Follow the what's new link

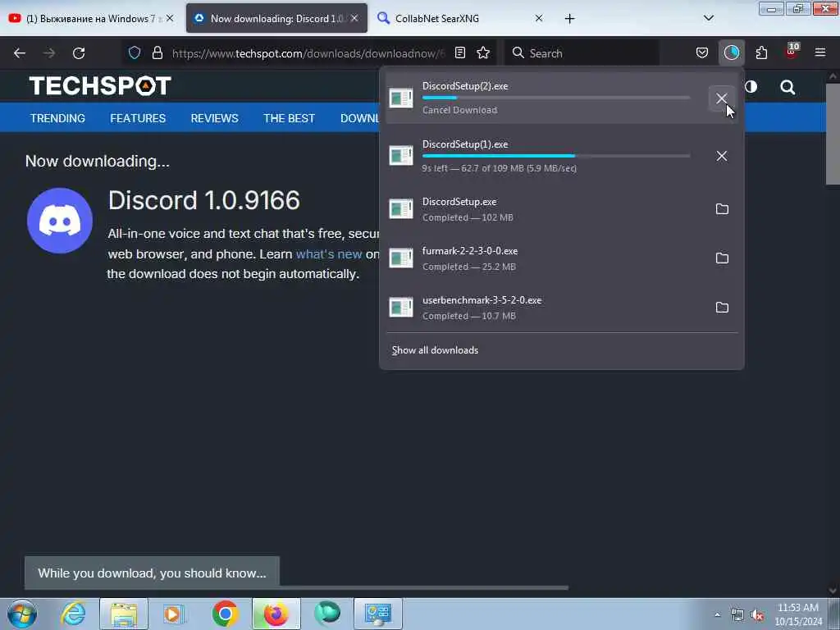pyautogui.click(x=329, y=254)
